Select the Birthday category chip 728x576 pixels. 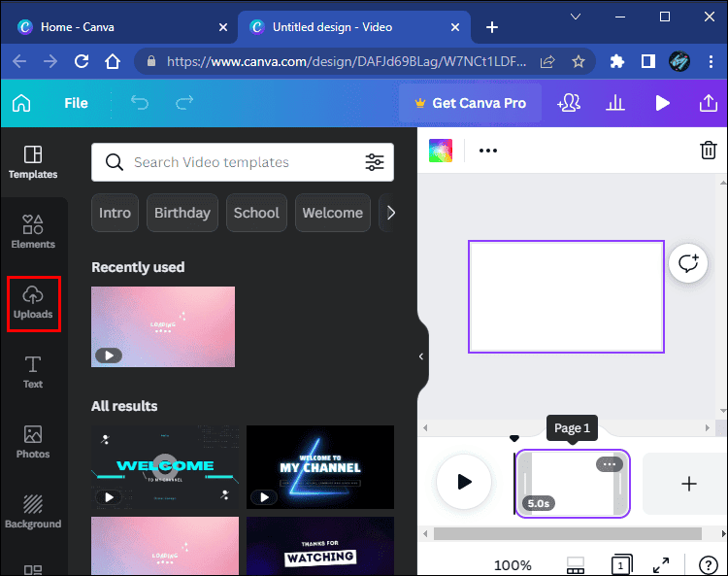pos(182,213)
